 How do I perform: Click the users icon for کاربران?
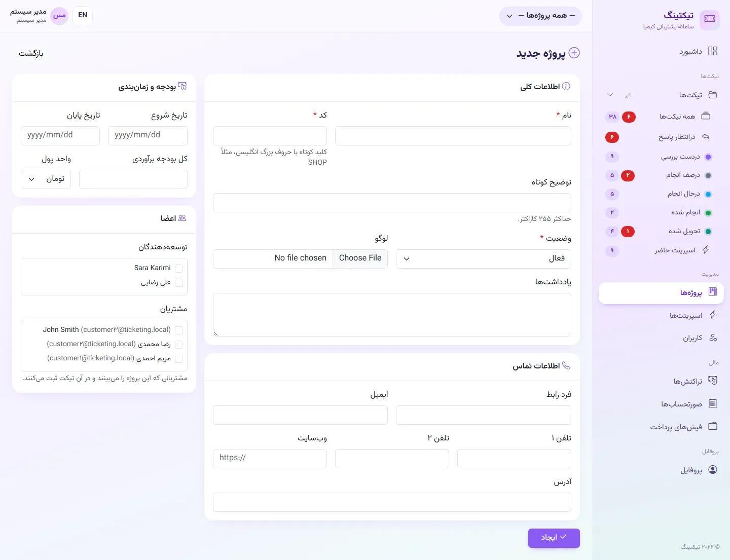[x=713, y=338]
